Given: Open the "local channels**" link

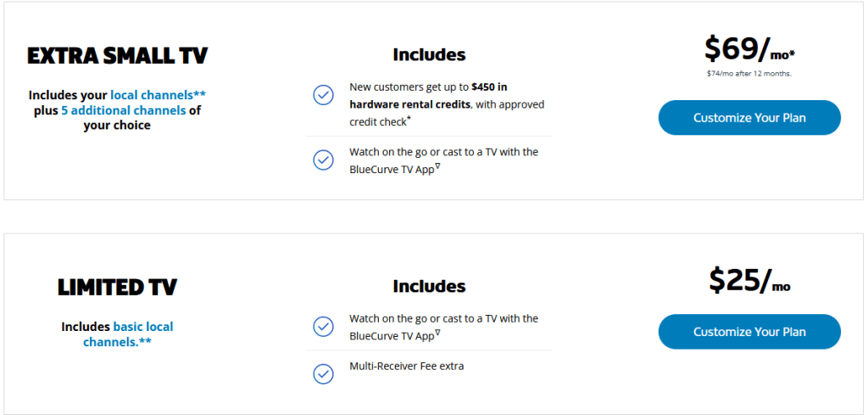Looking at the screenshot, I should [158, 95].
